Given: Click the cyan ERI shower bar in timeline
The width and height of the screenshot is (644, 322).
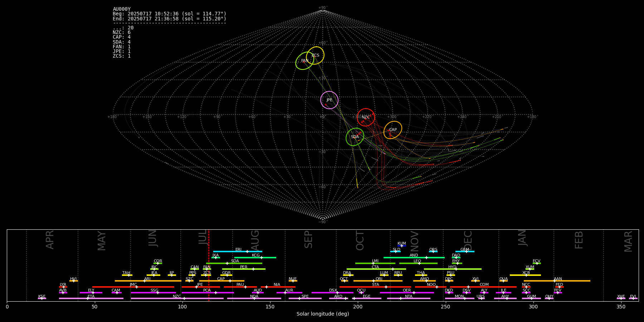Looking at the screenshot, I should pos(238,252).
